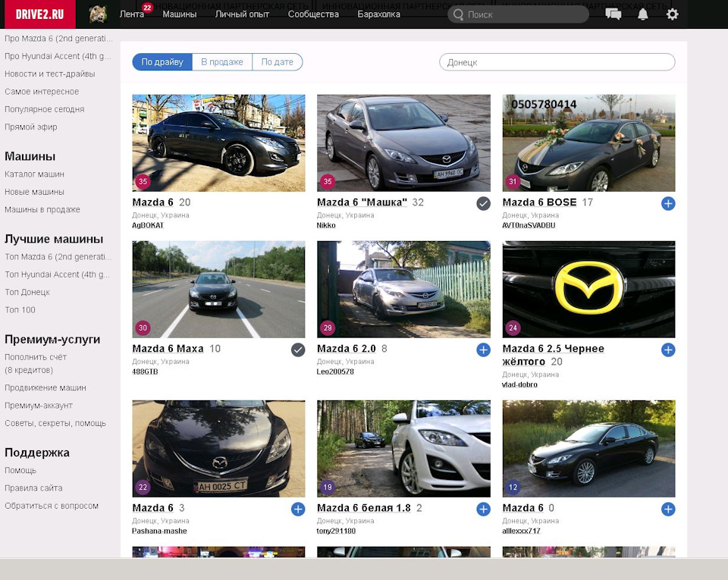Screen dimensions: 728x580
Task: Open Барахолка menu item
Action: (x=379, y=14)
